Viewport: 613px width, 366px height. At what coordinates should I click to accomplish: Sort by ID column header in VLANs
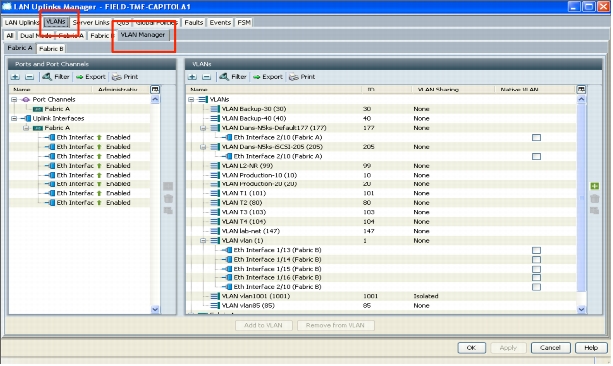386,90
